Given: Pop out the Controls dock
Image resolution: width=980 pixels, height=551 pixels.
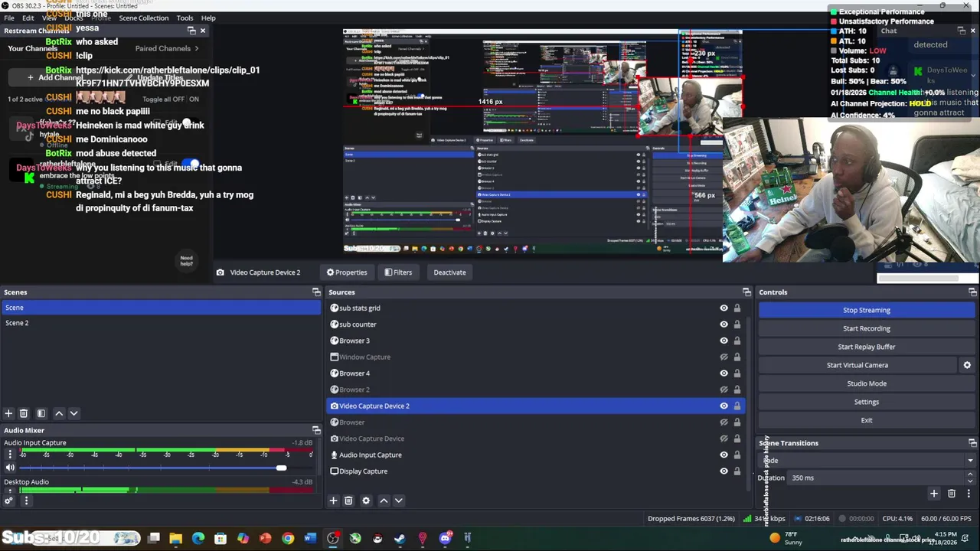Looking at the screenshot, I should [972, 292].
